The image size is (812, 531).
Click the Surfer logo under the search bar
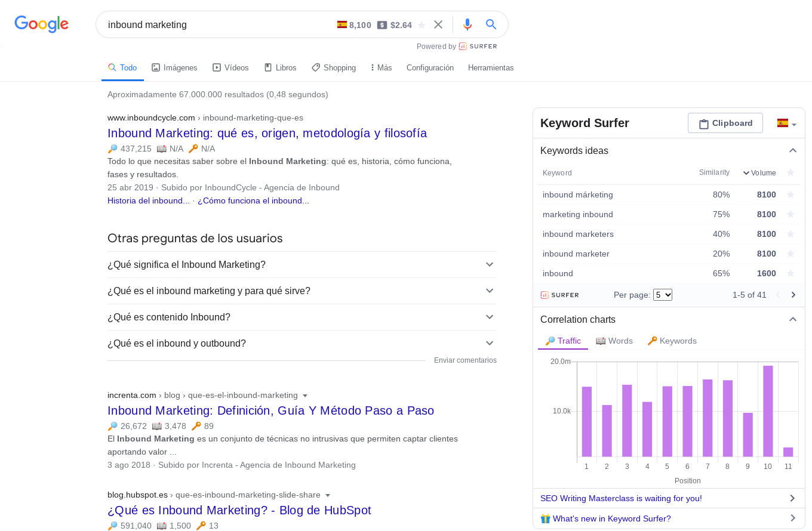(x=478, y=47)
